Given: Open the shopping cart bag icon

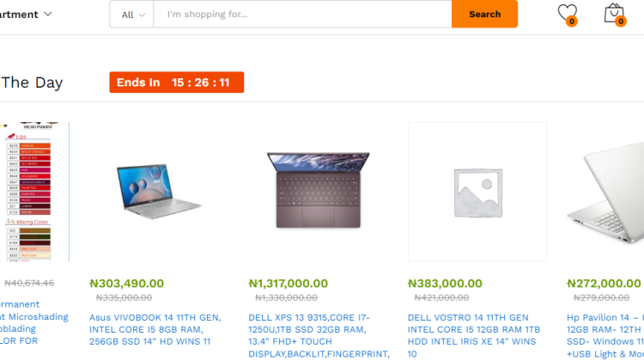Looking at the screenshot, I should coord(612,13).
